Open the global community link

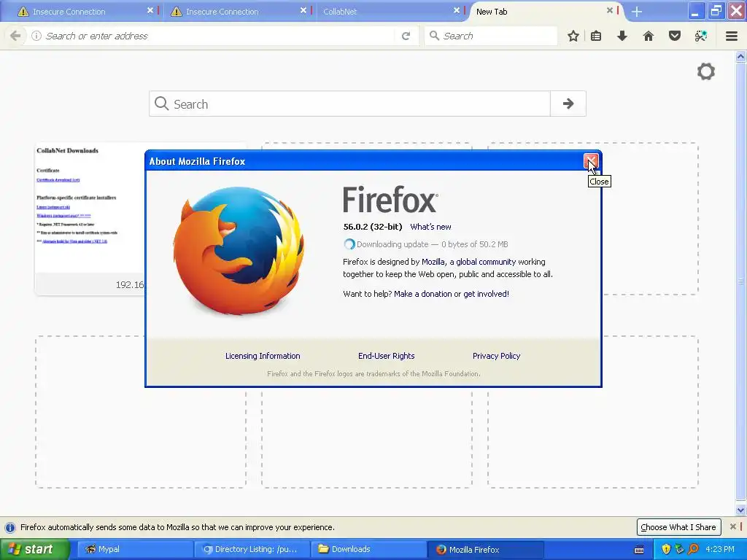[x=486, y=262]
